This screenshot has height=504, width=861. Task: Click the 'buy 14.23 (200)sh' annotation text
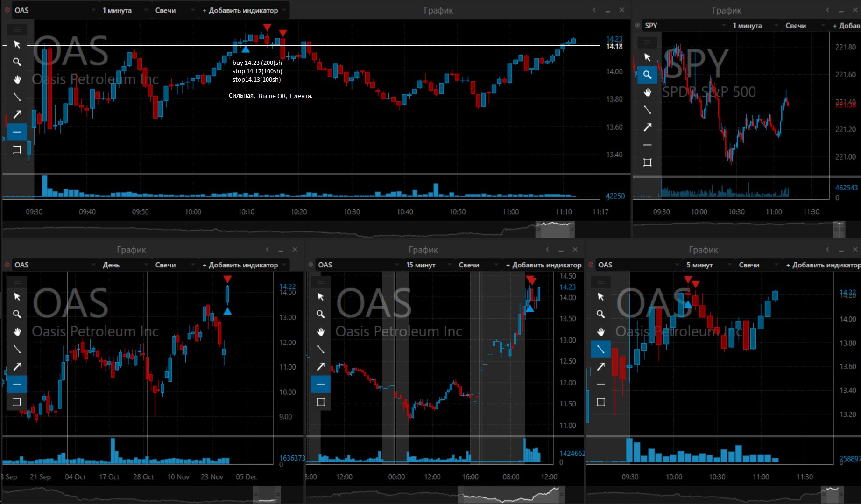tap(257, 63)
